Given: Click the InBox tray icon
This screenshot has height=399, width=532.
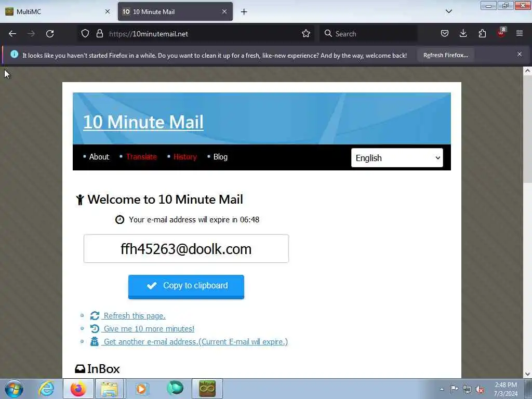Looking at the screenshot, I should [79, 369].
